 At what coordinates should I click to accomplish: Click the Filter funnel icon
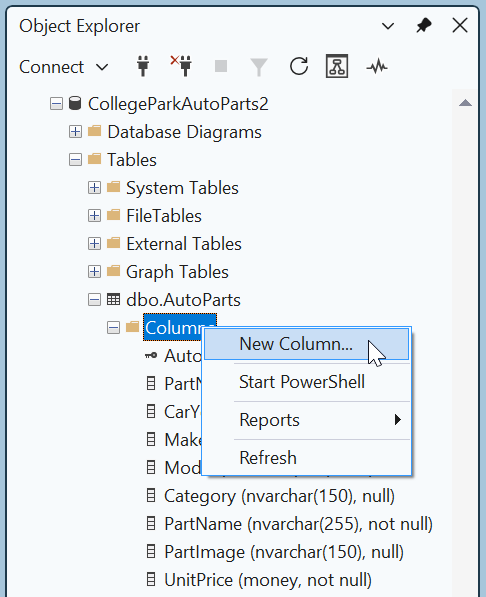pyautogui.click(x=259, y=67)
